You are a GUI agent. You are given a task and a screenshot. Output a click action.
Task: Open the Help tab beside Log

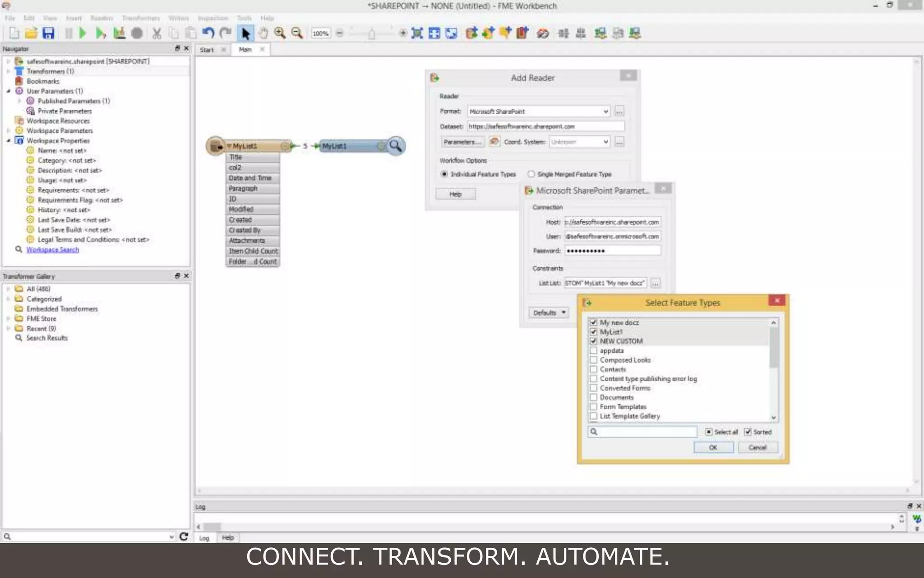(228, 537)
